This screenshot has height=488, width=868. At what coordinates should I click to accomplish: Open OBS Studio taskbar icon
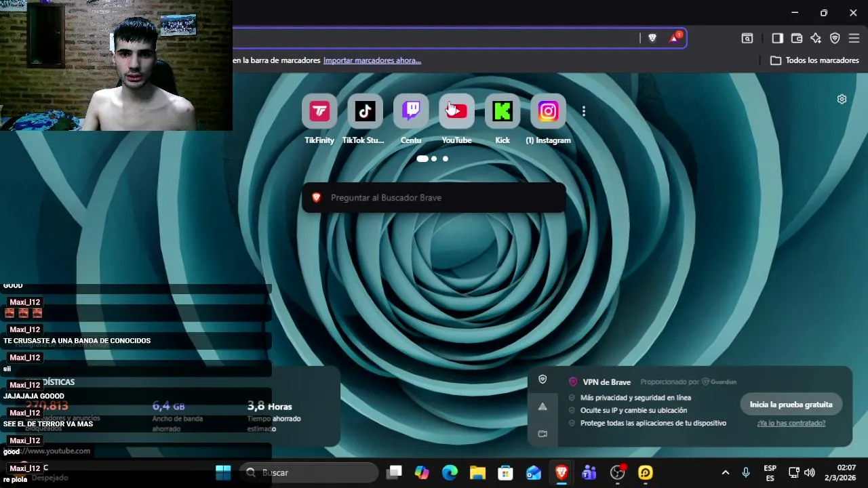coord(617,472)
